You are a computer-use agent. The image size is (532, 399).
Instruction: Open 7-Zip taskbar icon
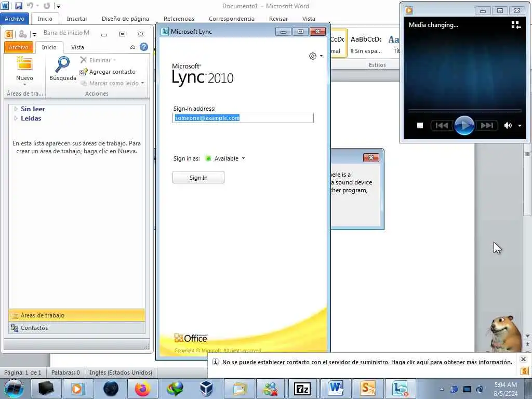coord(302,389)
